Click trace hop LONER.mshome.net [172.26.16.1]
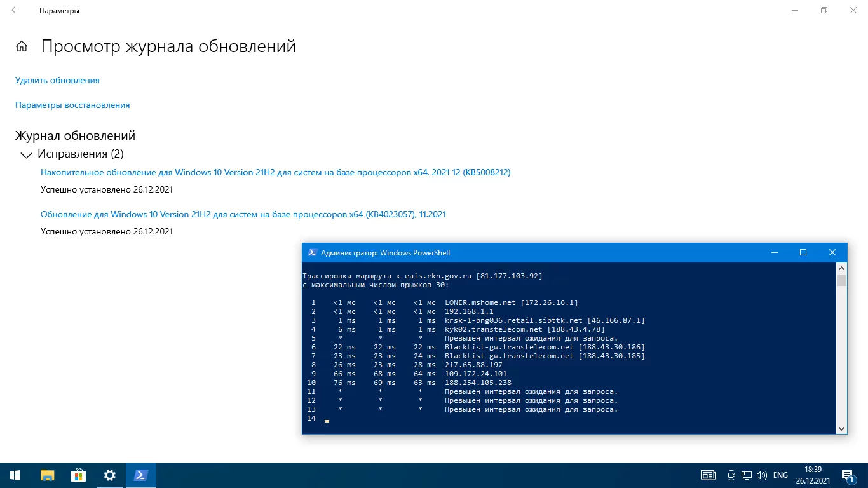Screen dimensions: 868x488 coord(512,302)
